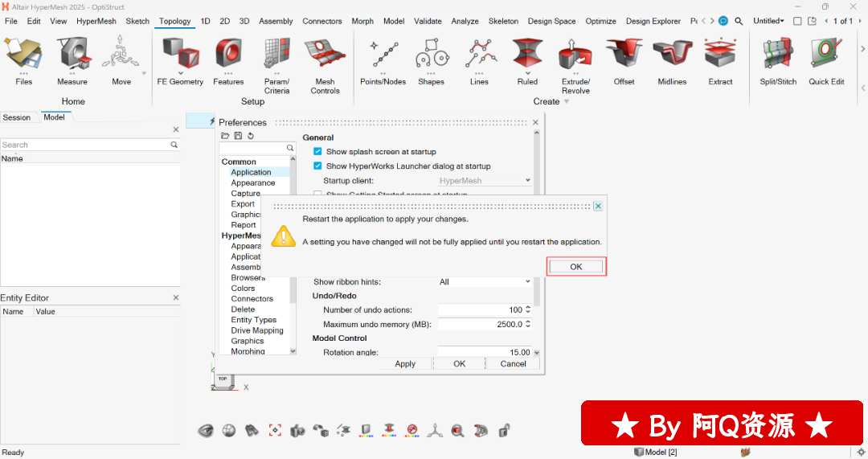Select the Offset tool
The width and height of the screenshot is (868, 459).
624,61
